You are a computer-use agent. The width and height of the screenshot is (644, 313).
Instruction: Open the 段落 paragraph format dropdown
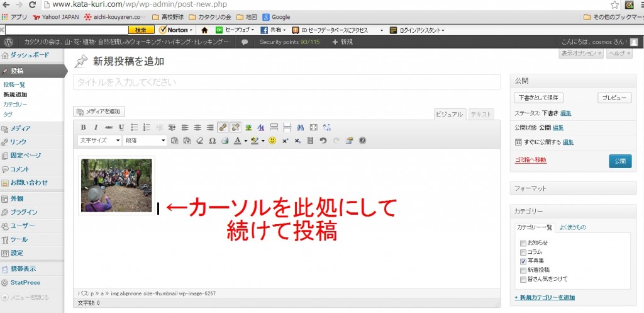(145, 140)
